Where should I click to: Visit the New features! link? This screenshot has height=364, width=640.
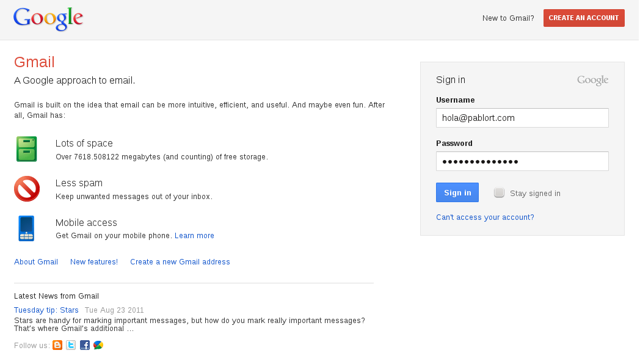pos(94,262)
